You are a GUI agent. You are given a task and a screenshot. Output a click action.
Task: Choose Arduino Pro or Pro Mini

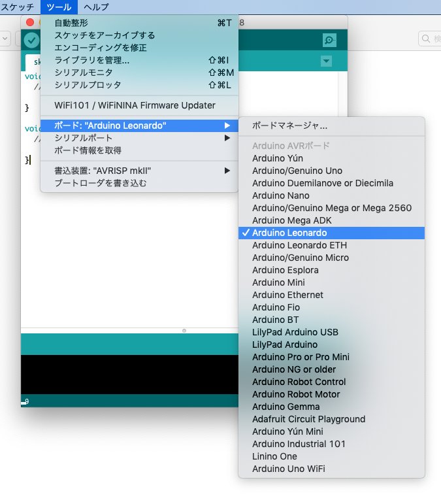tap(331, 357)
